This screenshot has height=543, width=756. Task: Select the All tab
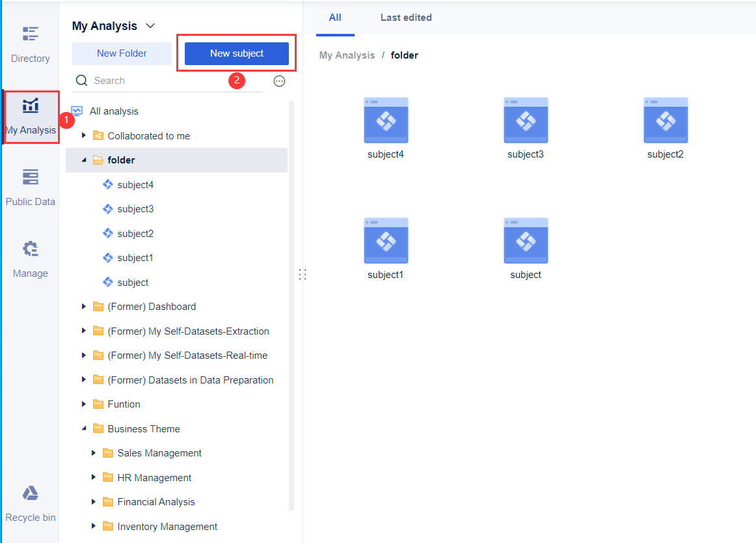point(335,18)
